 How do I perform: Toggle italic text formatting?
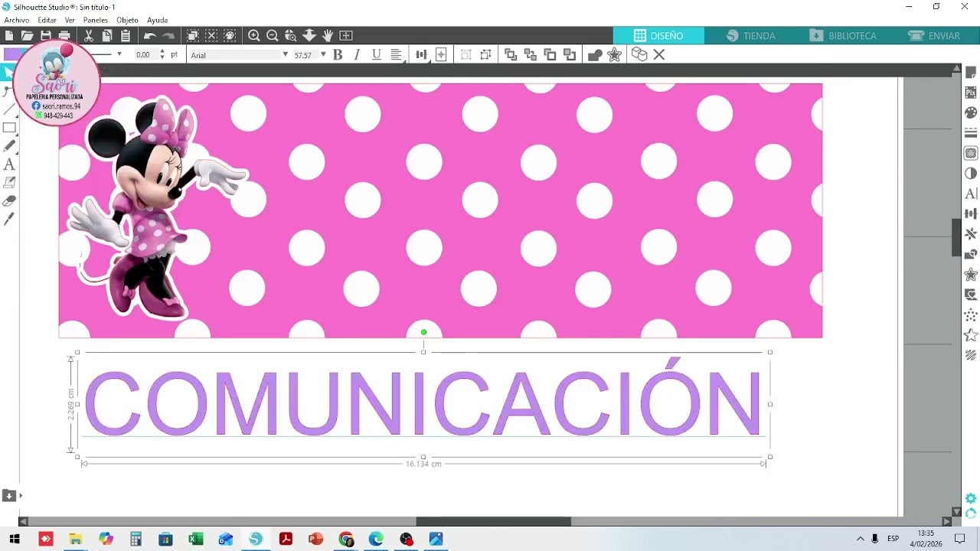tap(357, 54)
